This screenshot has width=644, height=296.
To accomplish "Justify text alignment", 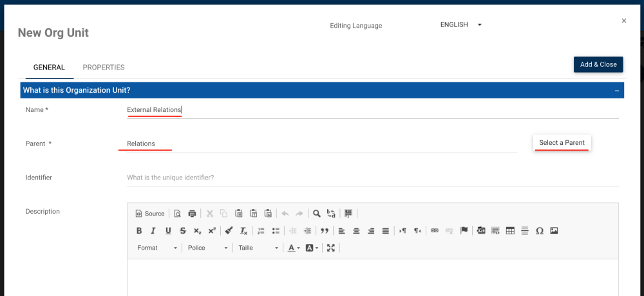I will pyautogui.click(x=386, y=231).
